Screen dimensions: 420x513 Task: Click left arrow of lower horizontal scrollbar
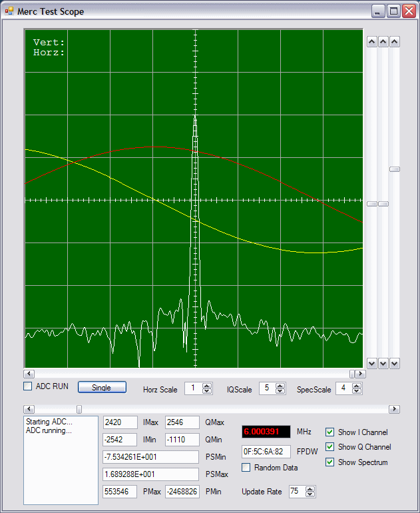(28, 409)
